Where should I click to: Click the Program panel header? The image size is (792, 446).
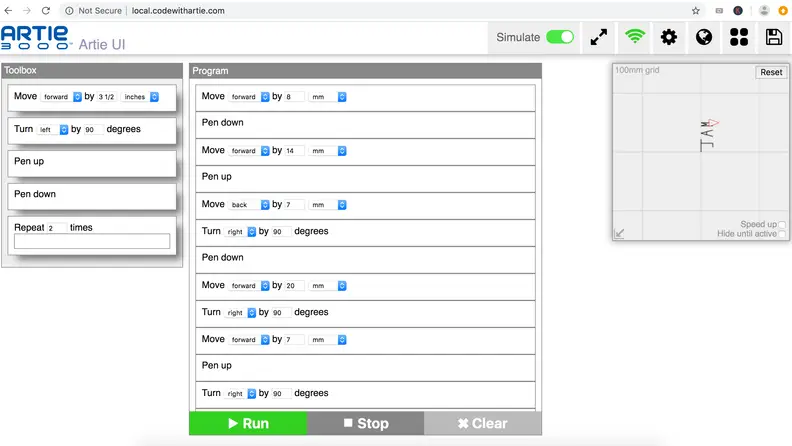[x=365, y=71]
